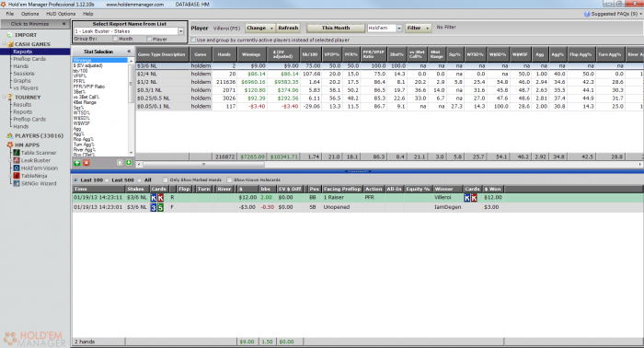Click the blue K card in the Winner Cards column

467,198
